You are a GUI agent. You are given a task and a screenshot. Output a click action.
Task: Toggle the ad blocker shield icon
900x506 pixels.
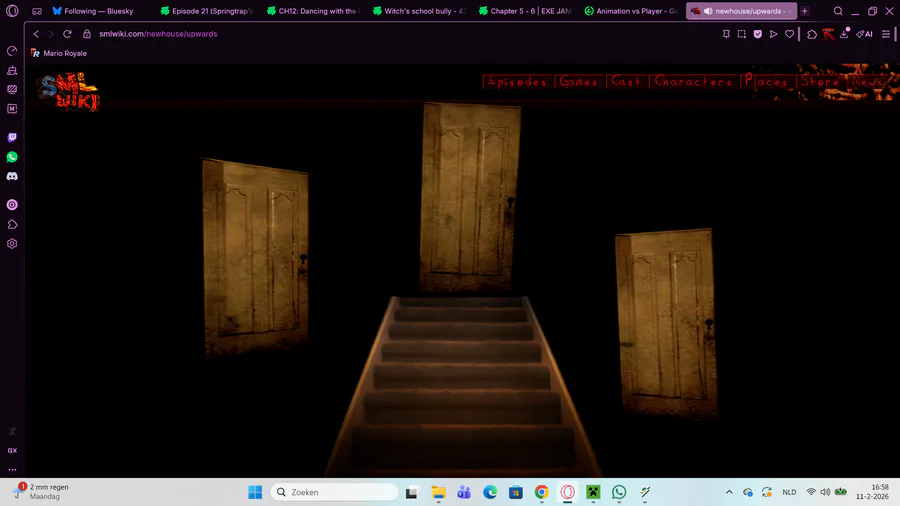click(x=758, y=34)
